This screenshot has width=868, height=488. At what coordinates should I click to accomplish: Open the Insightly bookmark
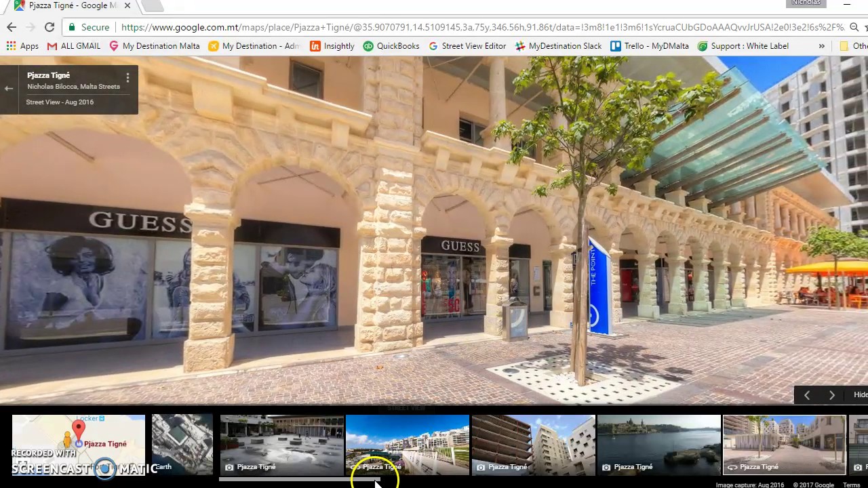point(332,46)
